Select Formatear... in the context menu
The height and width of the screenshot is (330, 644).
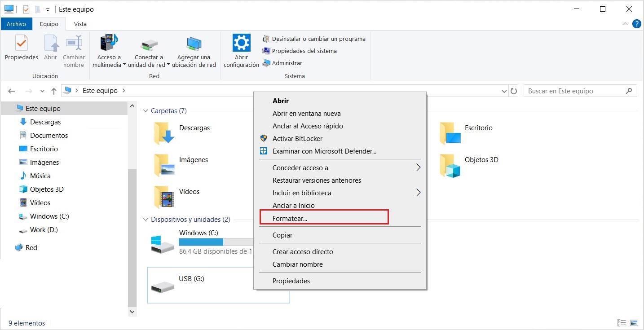tap(290, 219)
